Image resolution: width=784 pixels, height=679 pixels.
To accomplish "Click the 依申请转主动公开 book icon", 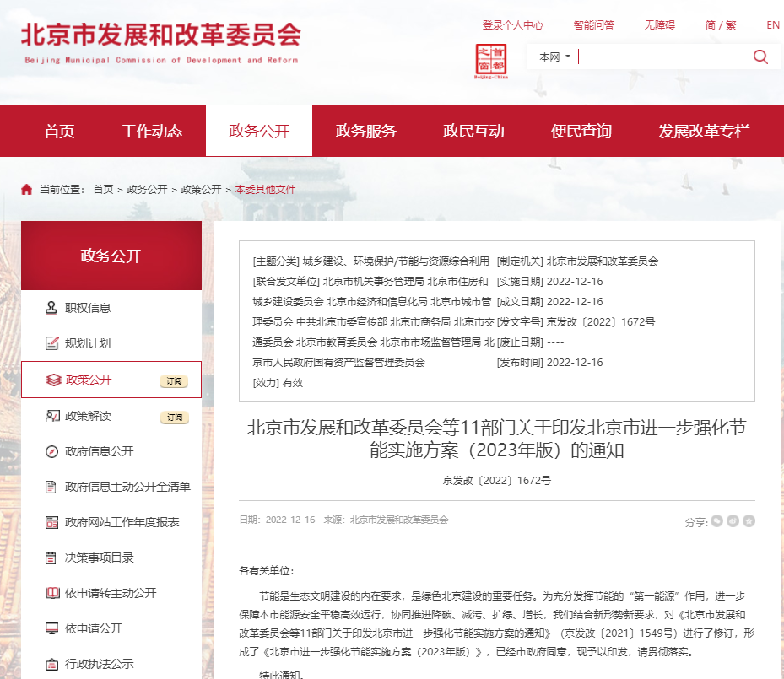I will [x=52, y=593].
